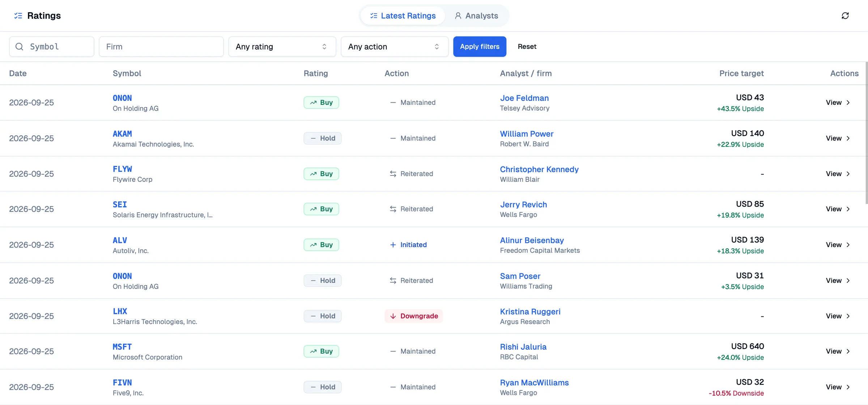Click the Buy badge for ONON Telsey Advisory
Viewport: 868px width, 405px height.
[321, 103]
